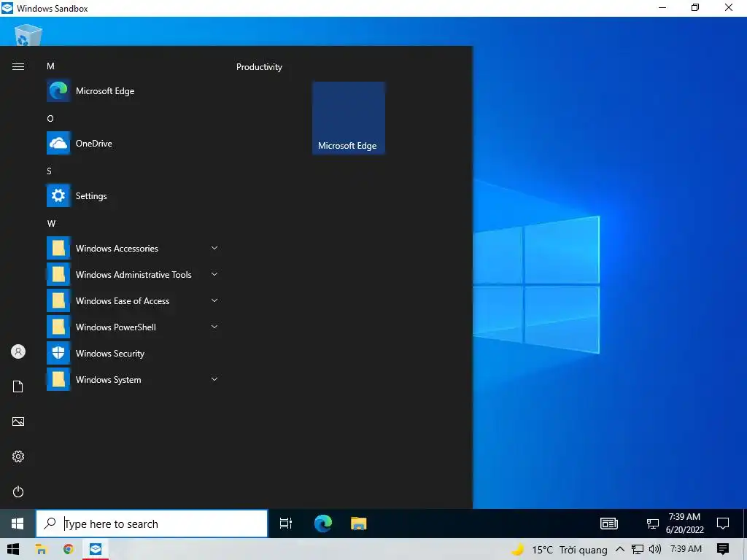Open News and interests in sandbox taskbar
Viewport: 747px width, 560px height.
[609, 524]
